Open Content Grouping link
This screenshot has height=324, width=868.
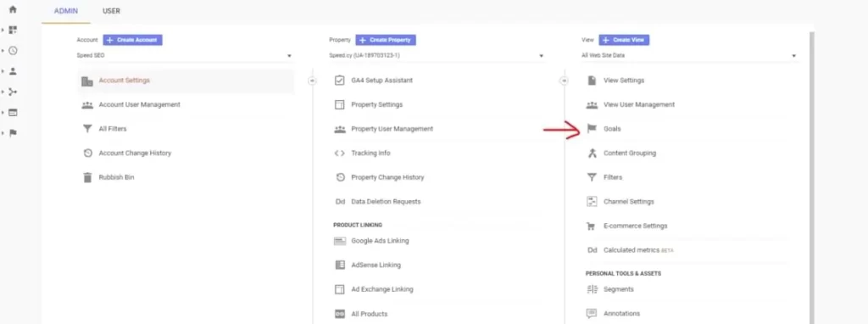pyautogui.click(x=630, y=154)
